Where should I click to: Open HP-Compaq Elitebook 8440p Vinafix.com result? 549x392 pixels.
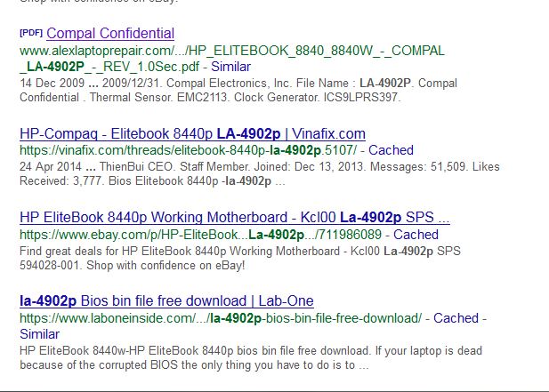point(192,134)
